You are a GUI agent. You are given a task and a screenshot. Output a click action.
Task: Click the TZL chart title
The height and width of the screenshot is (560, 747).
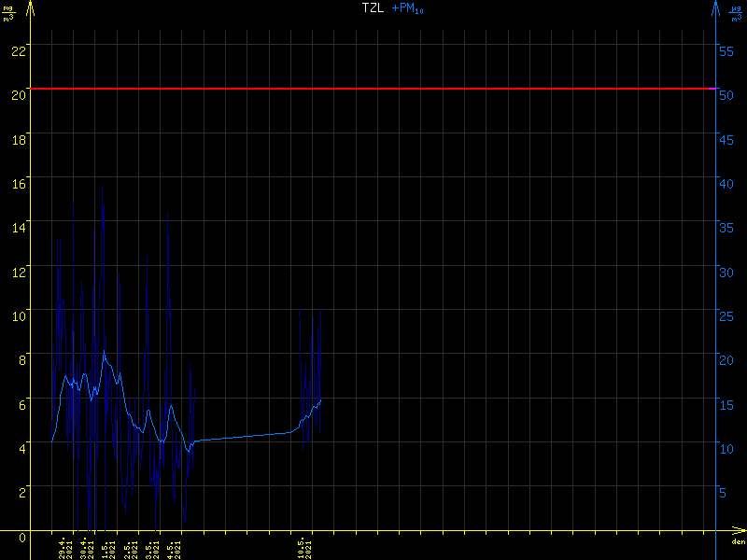tap(373, 8)
